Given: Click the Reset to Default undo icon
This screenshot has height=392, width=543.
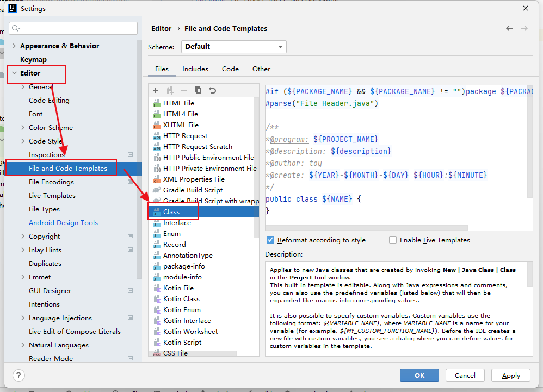Looking at the screenshot, I should pyautogui.click(x=213, y=90).
